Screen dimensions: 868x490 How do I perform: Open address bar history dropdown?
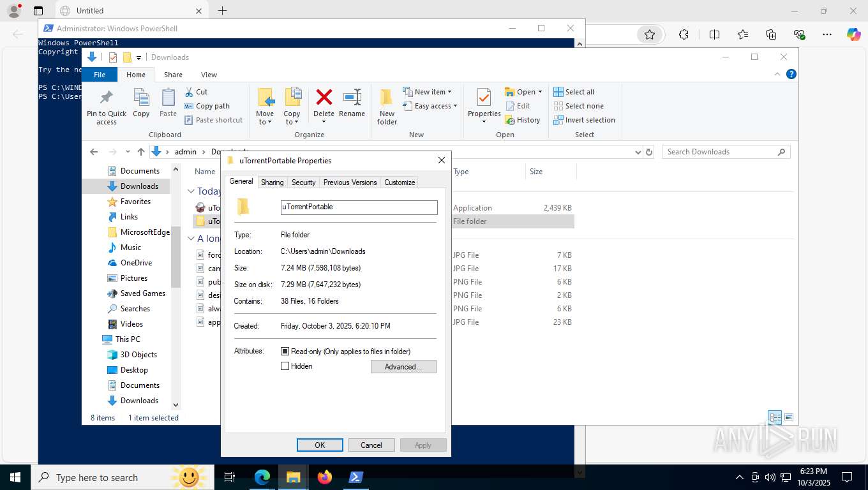638,152
